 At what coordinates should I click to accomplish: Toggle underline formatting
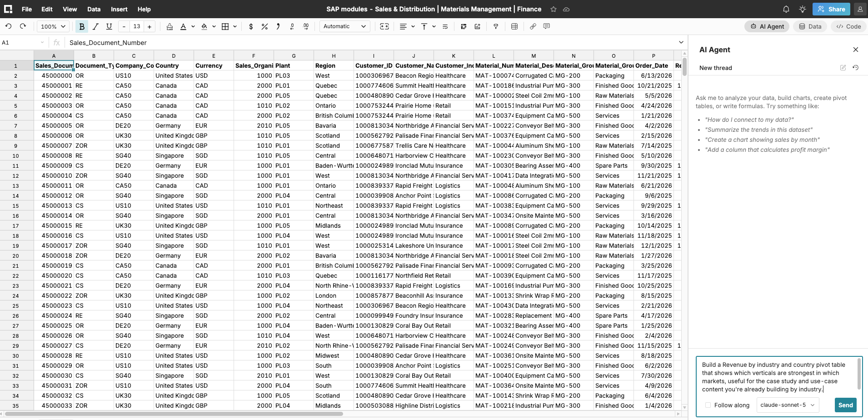click(x=109, y=26)
